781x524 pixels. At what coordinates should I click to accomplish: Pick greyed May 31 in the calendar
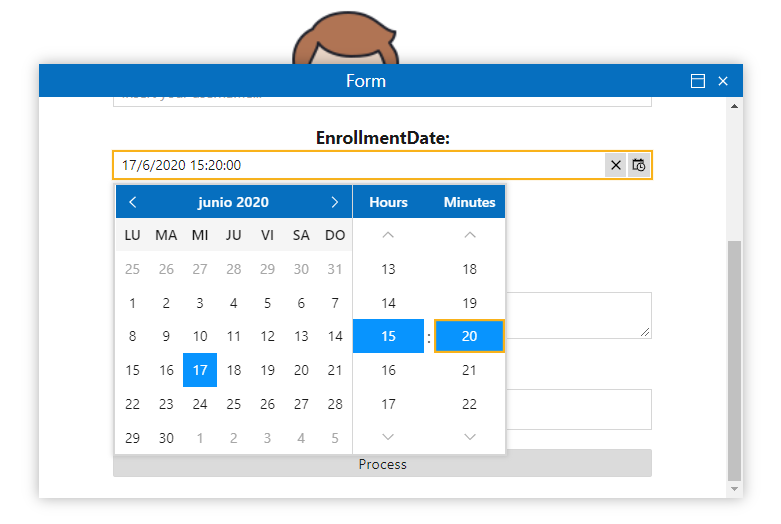(335, 269)
